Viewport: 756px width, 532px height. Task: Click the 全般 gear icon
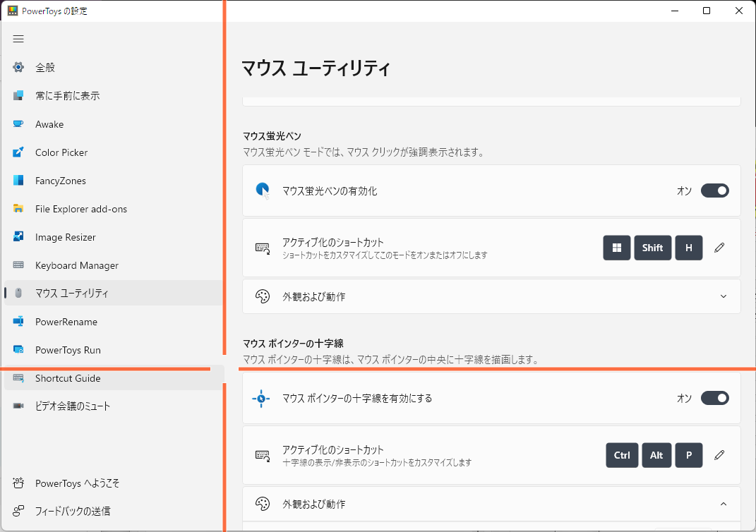[18, 67]
